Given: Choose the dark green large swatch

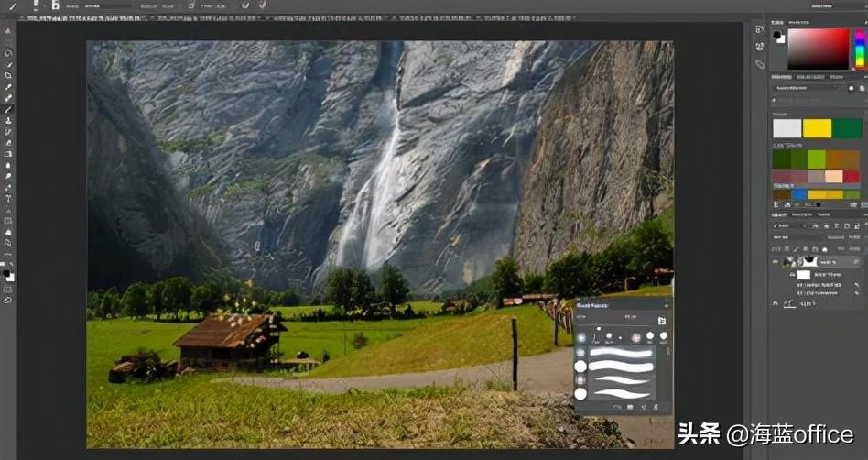Looking at the screenshot, I should click(848, 128).
